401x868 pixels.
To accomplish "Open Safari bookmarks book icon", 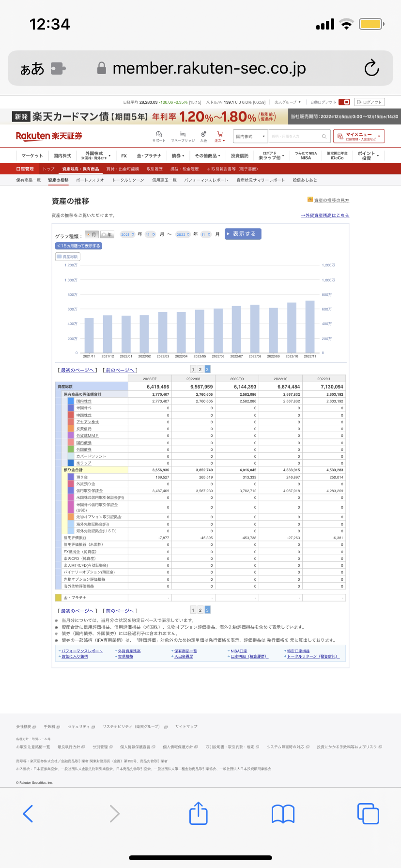I will click(283, 814).
